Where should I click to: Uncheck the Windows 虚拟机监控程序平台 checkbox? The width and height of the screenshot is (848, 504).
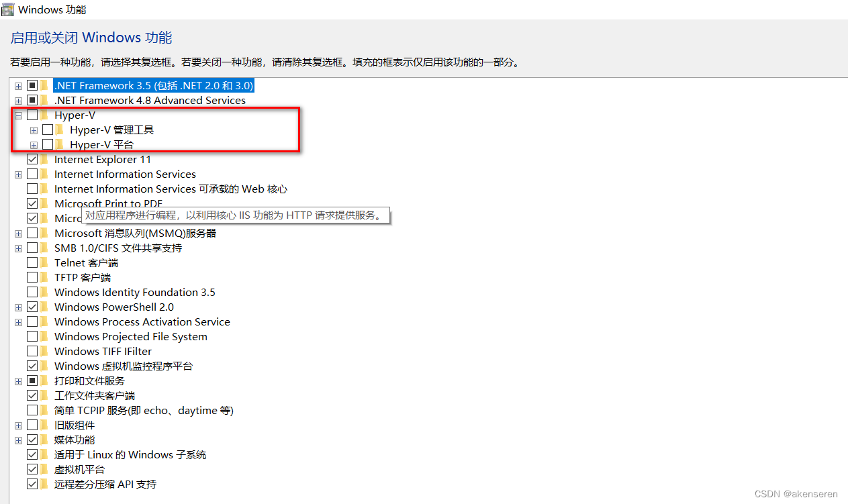(32, 366)
